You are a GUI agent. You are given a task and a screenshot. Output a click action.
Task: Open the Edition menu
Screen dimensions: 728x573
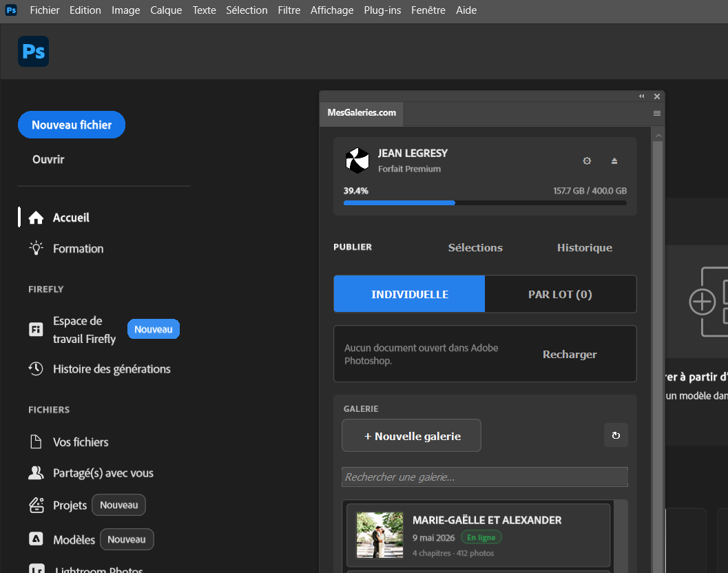point(85,10)
